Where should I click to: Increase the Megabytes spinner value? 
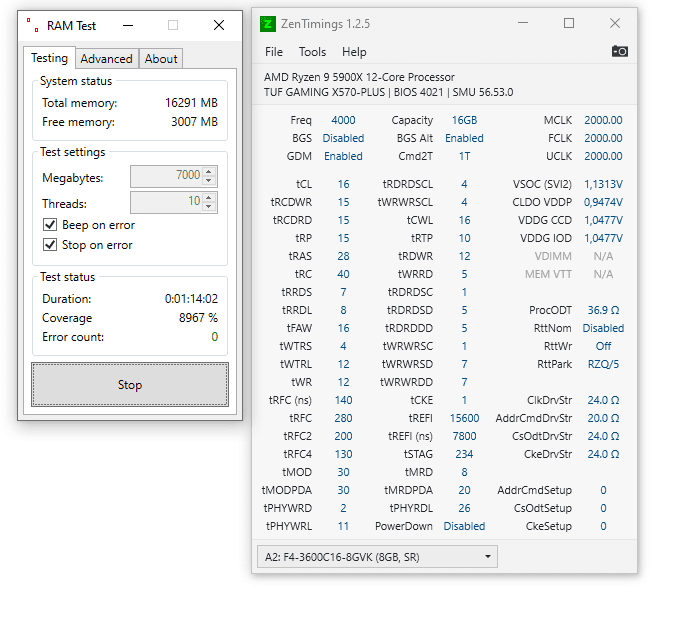pos(209,172)
